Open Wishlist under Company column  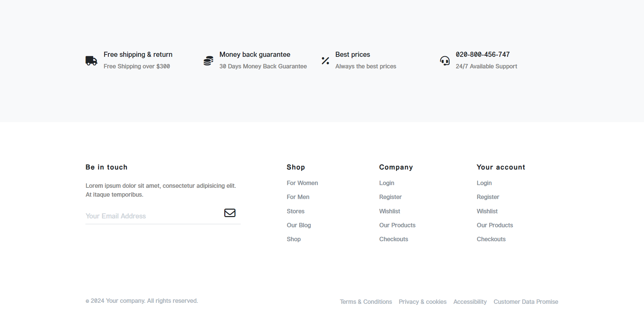pos(389,211)
